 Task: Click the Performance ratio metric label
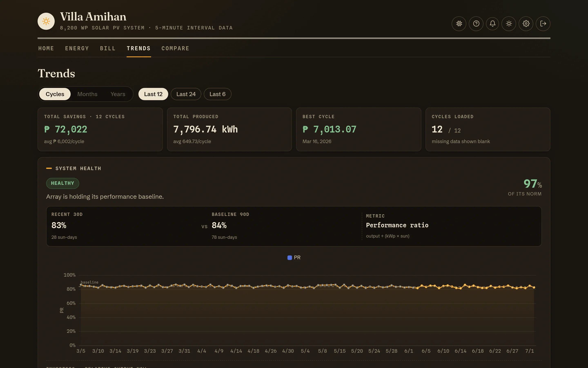[397, 225]
